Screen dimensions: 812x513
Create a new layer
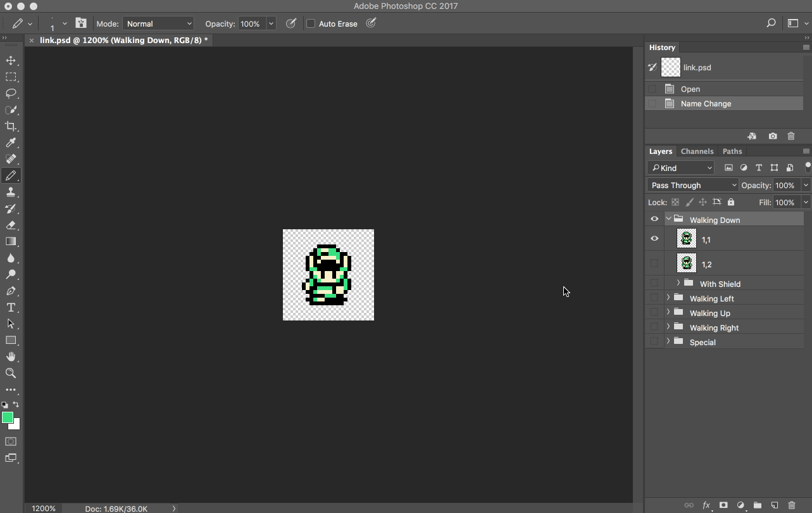[x=775, y=505]
